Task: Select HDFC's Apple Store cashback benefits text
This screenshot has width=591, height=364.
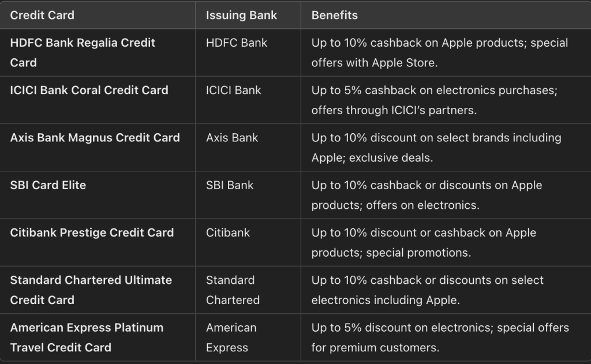Action: [439, 52]
